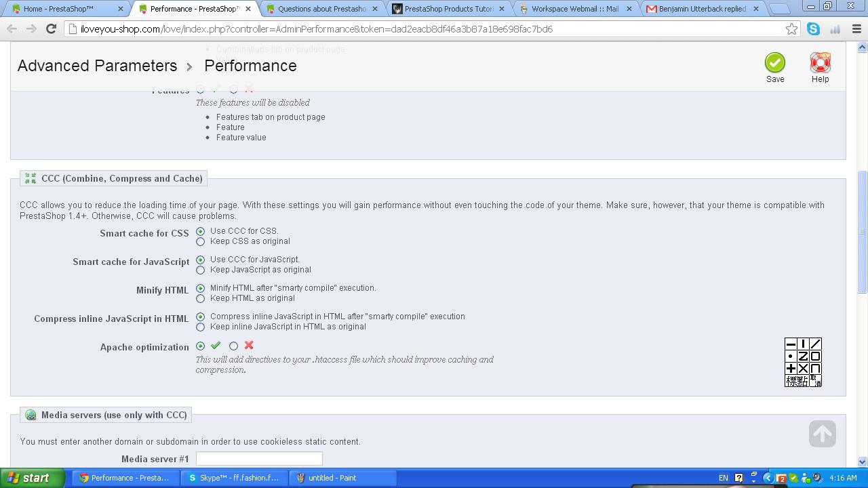
Task: Click page vertical scrollbar thumb
Action: click(863, 231)
